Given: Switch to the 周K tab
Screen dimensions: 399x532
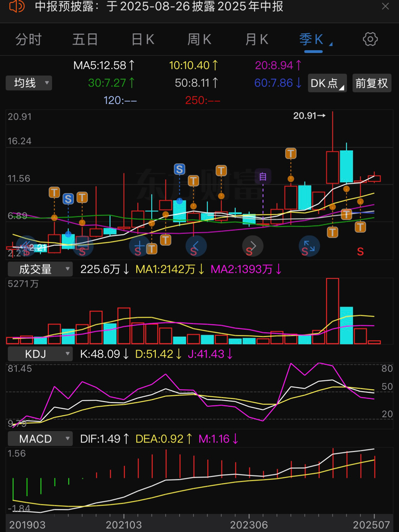Looking at the screenshot, I should tap(199, 39).
